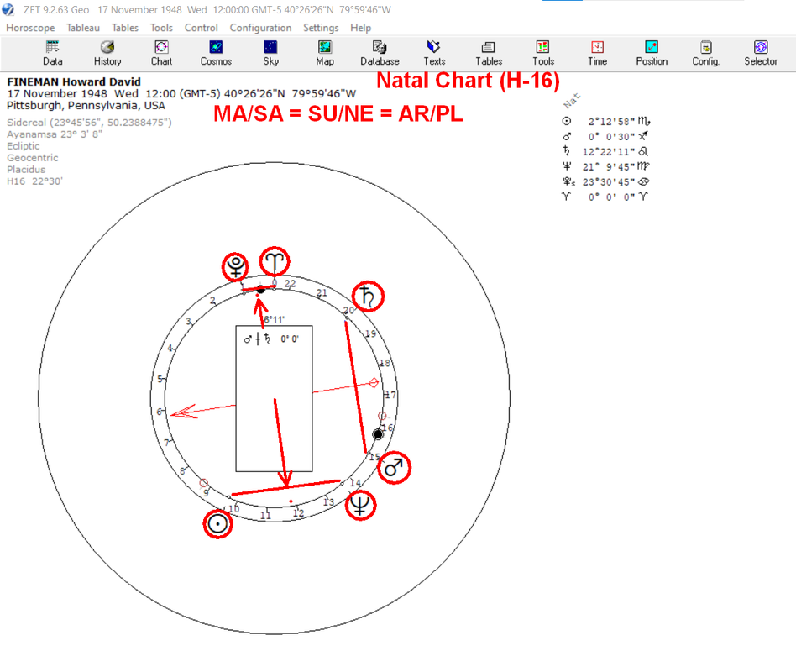This screenshot has height=672, width=796.
Task: Open the Tools menu in menu bar
Action: tap(161, 28)
